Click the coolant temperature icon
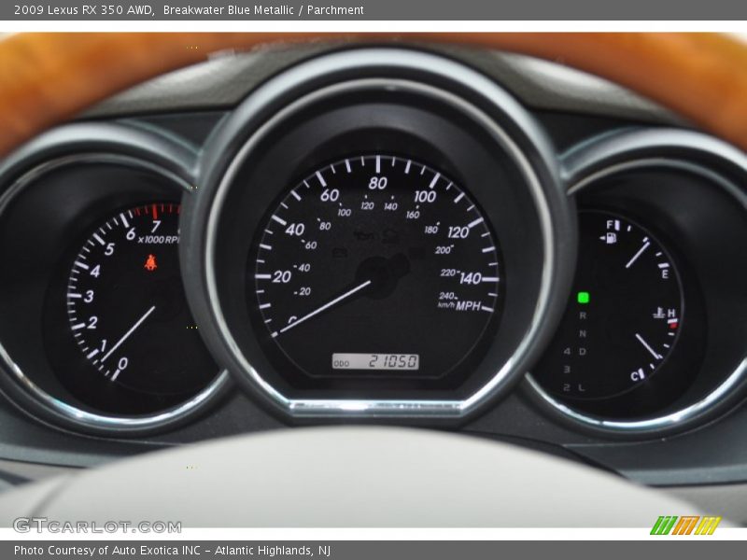Image resolution: width=747 pixels, height=560 pixels. [659, 314]
